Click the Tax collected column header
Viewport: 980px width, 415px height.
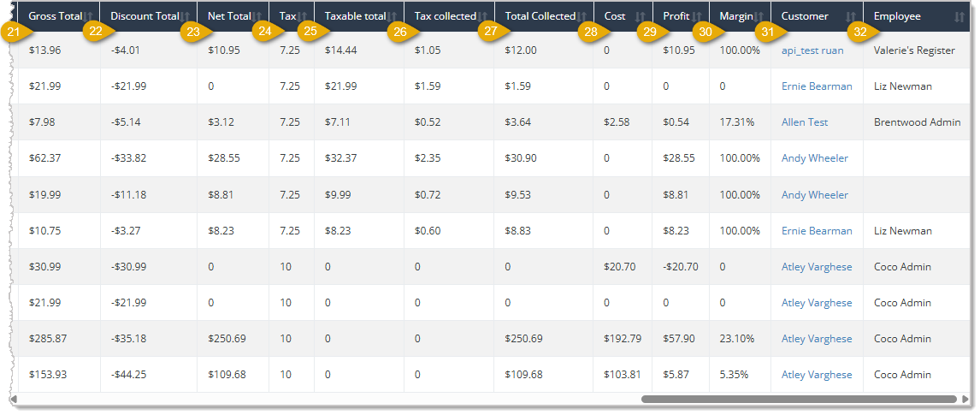tap(445, 16)
